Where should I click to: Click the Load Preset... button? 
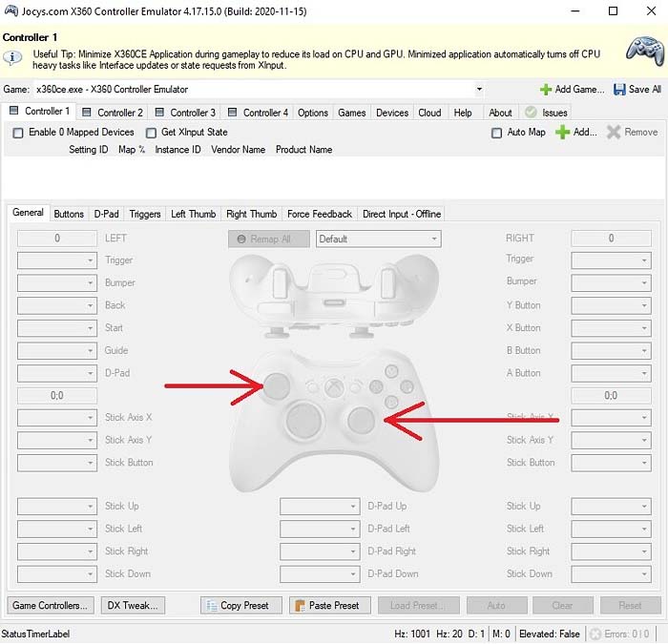tap(418, 605)
